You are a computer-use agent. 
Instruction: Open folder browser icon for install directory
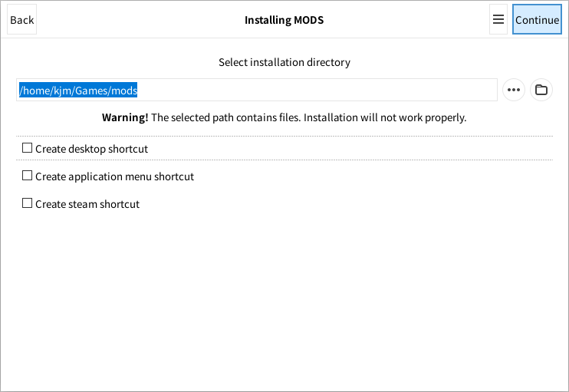point(541,90)
